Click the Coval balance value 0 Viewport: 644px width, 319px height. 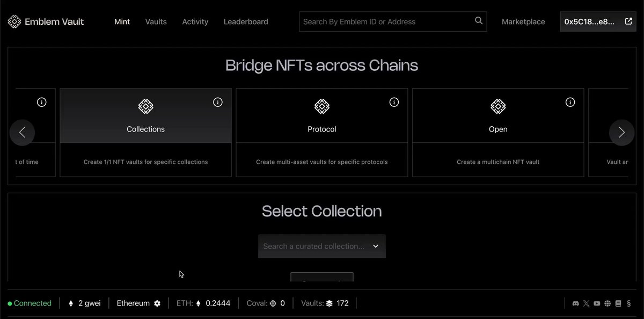283,303
